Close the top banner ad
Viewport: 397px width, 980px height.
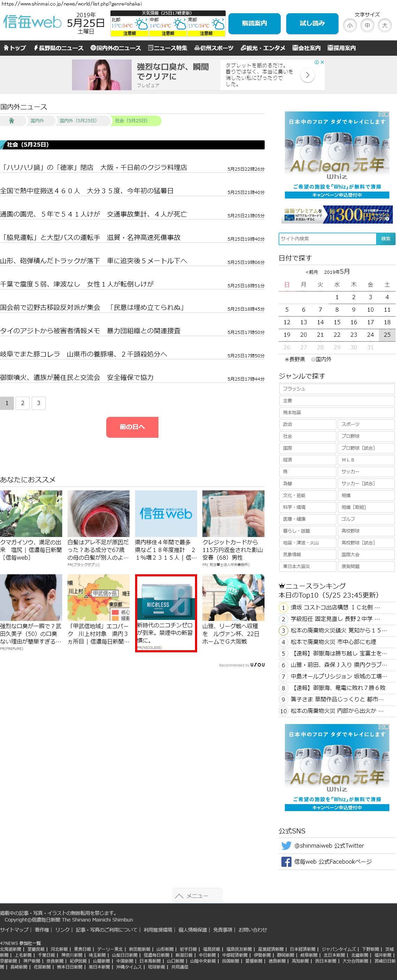[x=322, y=62]
